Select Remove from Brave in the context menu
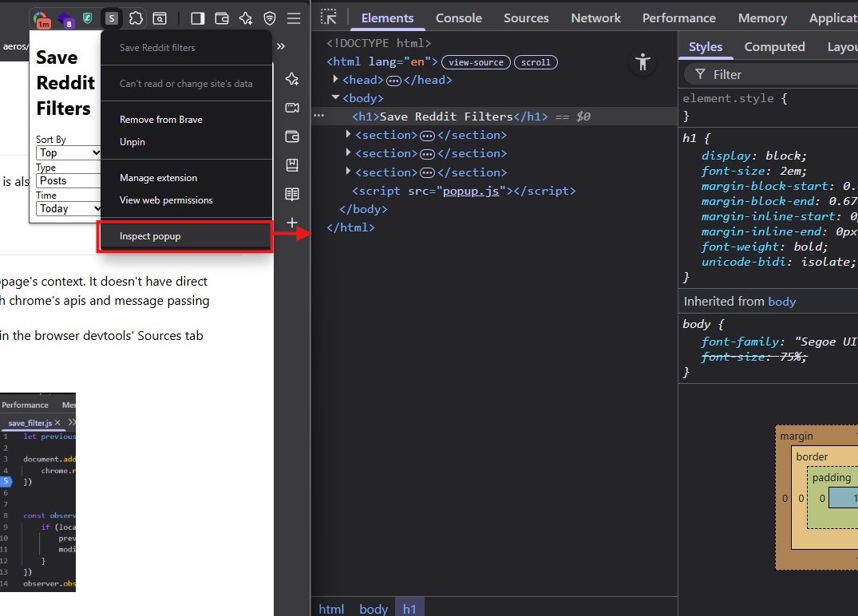 pos(186,119)
